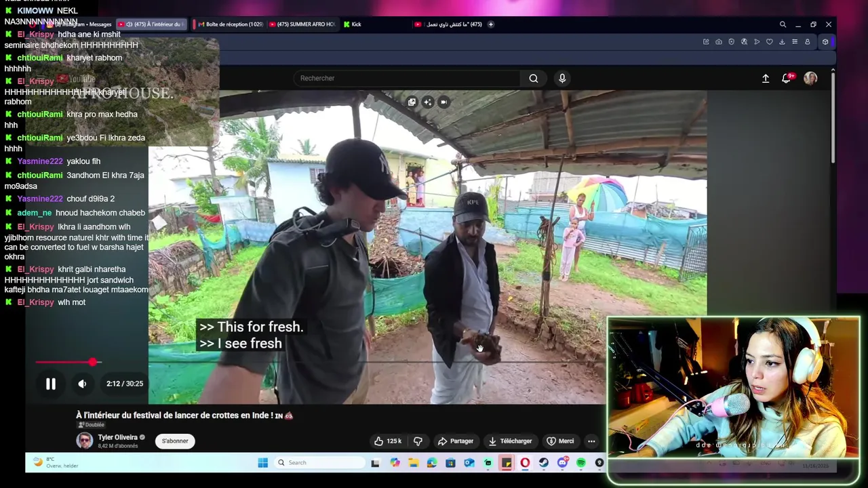Screen dimensions: 868x488
Task: Open Discord from the taskbar
Action: (x=562, y=463)
